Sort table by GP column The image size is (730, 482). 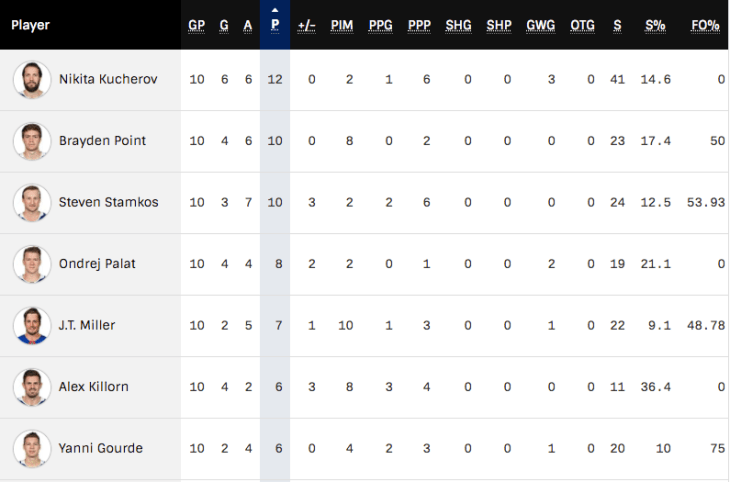pyautogui.click(x=197, y=25)
